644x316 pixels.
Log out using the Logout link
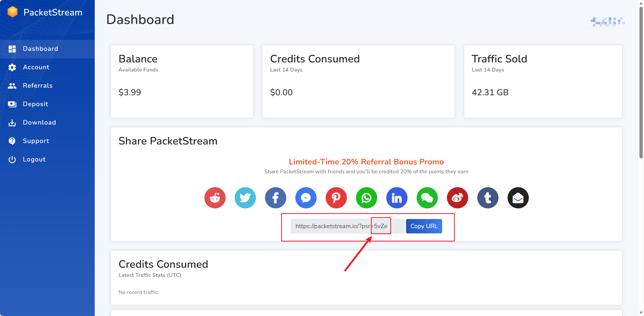pos(34,159)
